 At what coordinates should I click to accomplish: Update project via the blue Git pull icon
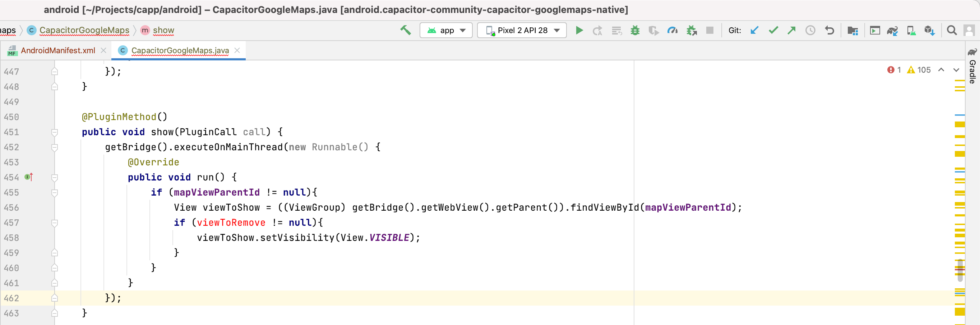coord(754,30)
